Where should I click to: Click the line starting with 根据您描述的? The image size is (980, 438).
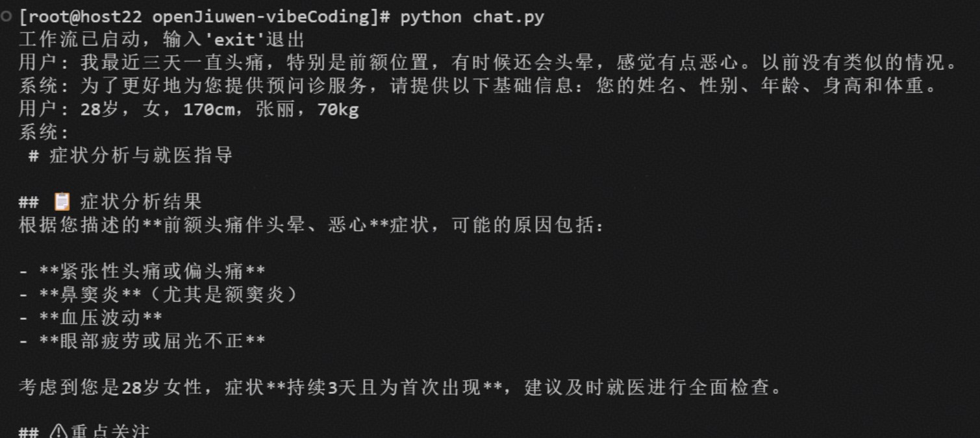[x=312, y=226]
